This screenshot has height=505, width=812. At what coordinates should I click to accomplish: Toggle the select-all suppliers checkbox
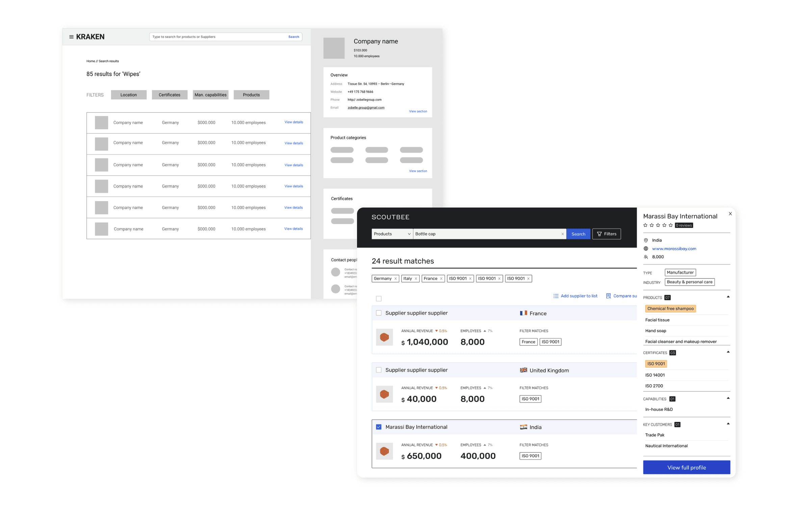(x=379, y=298)
